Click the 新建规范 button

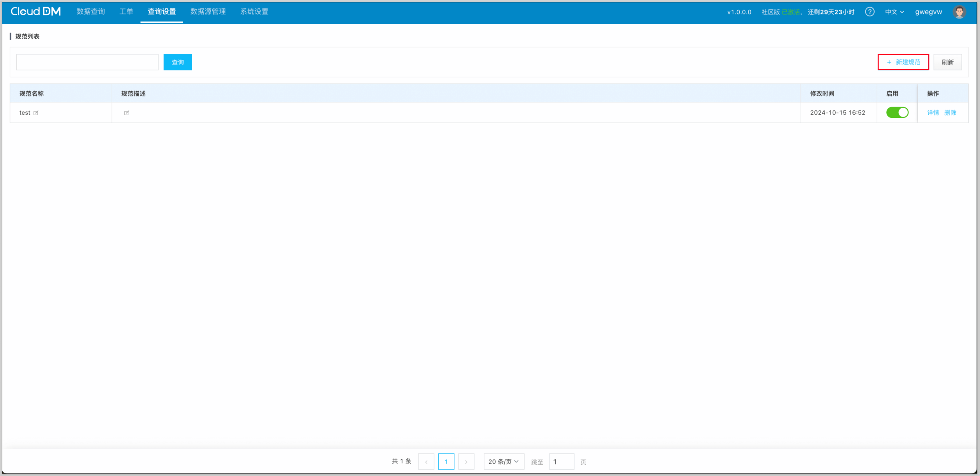(903, 62)
